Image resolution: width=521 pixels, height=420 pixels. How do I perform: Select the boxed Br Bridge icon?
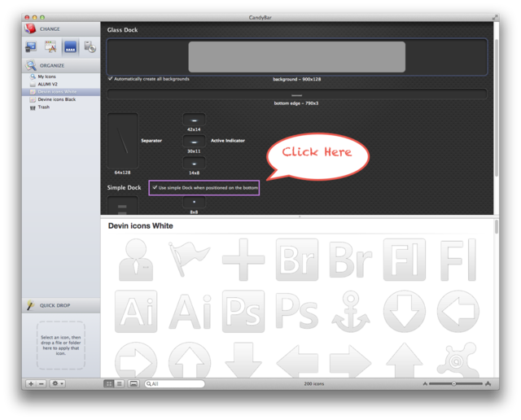click(x=297, y=260)
